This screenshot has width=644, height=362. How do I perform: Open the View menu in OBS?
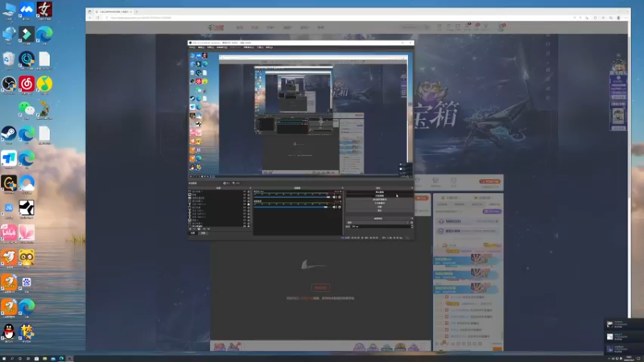pyautogui.click(x=211, y=47)
